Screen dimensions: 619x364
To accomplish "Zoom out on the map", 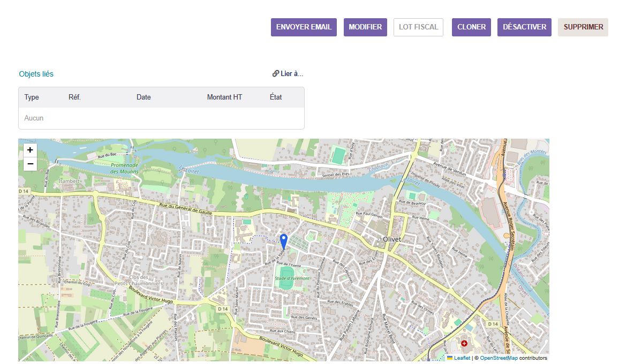I will [x=31, y=164].
